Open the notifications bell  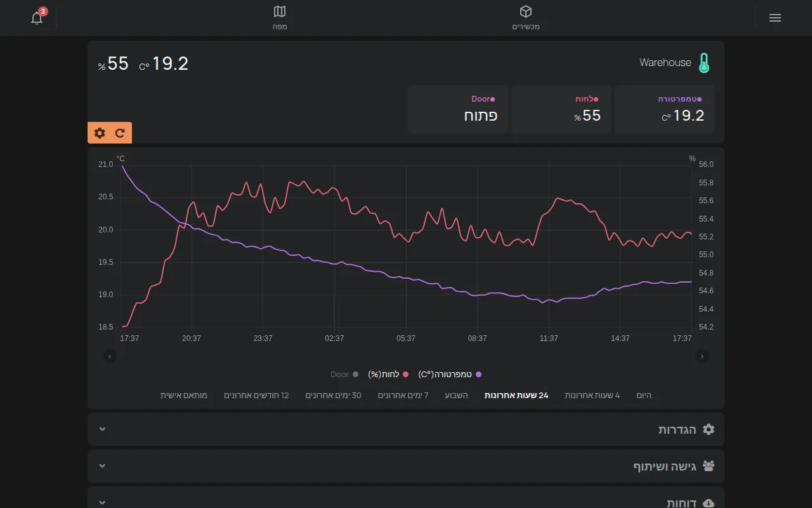pyautogui.click(x=37, y=18)
